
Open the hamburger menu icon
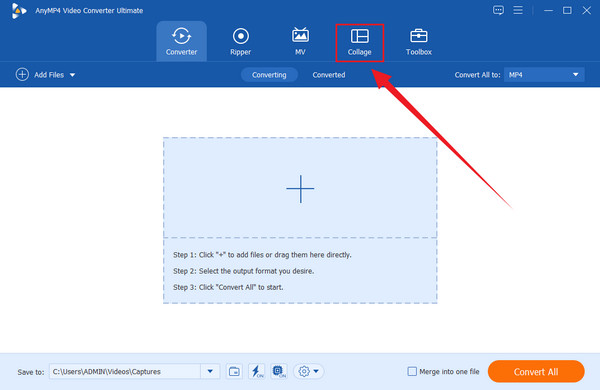click(x=518, y=10)
